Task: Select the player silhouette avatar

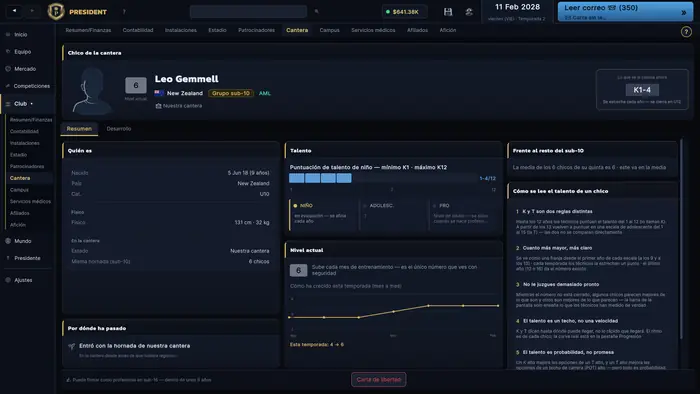Action: point(93,91)
